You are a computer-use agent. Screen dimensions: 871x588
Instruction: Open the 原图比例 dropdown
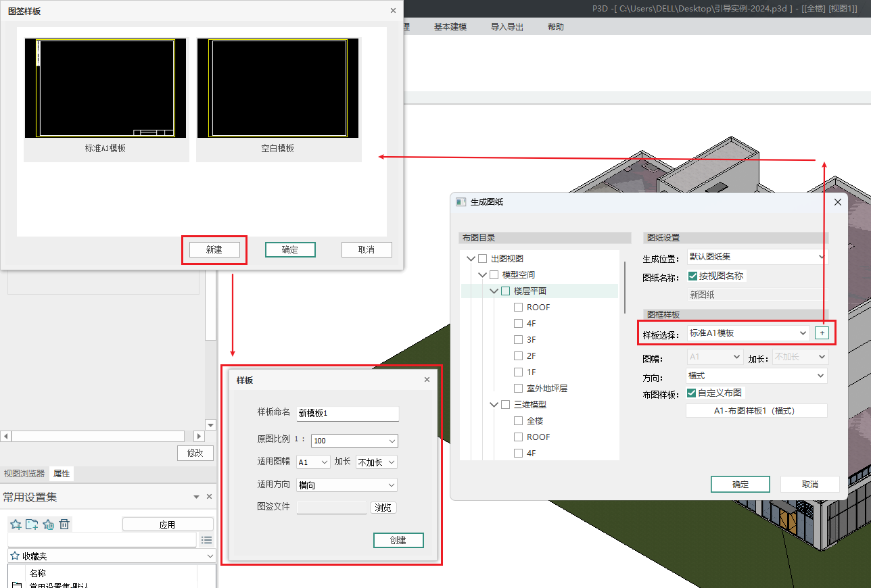[x=354, y=441]
